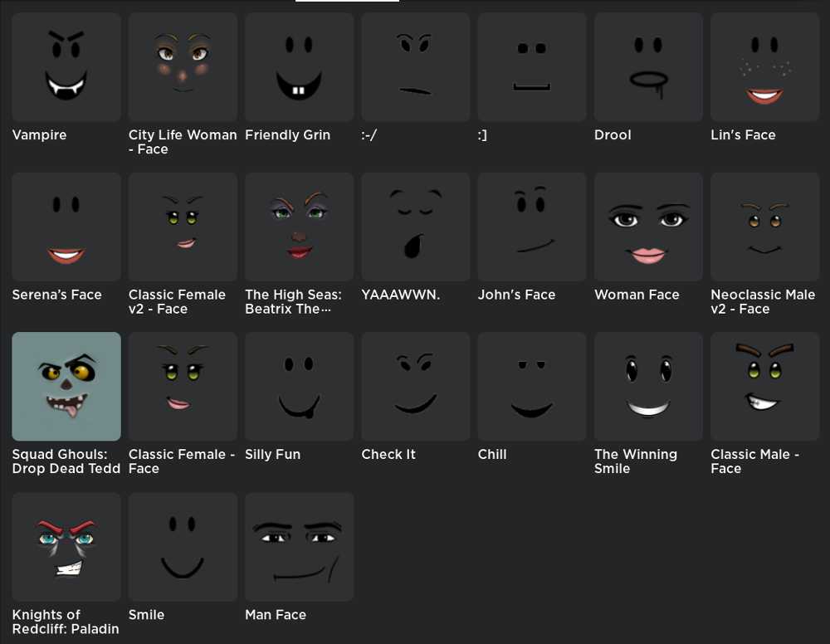830x644 pixels.
Task: Open the John's Face name link
Action: click(x=516, y=295)
